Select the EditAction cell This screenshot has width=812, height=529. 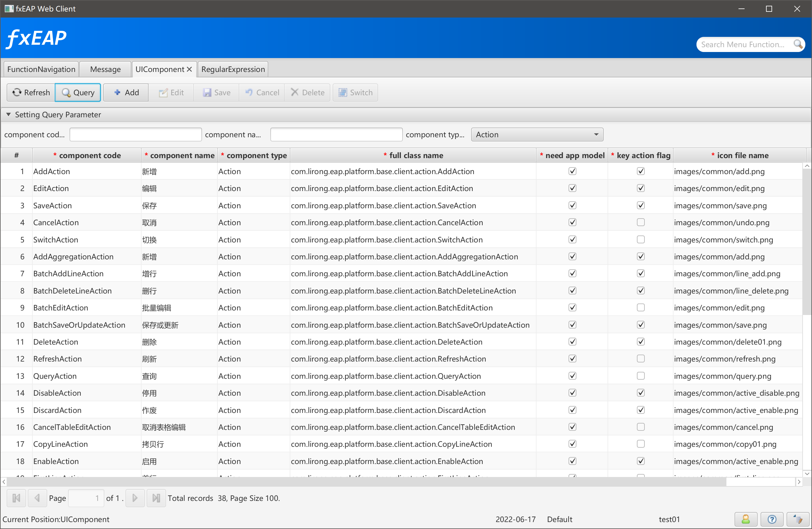[x=87, y=188]
